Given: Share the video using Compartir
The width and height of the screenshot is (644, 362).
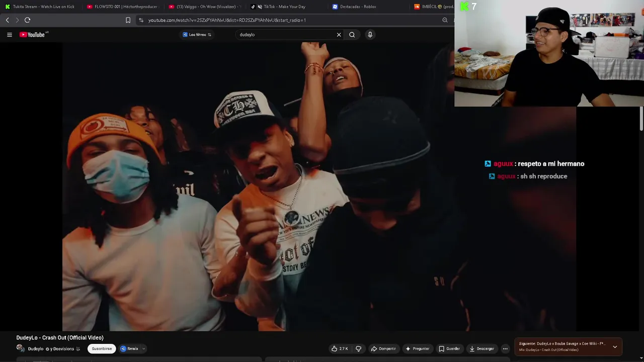Looking at the screenshot, I should click(x=383, y=348).
